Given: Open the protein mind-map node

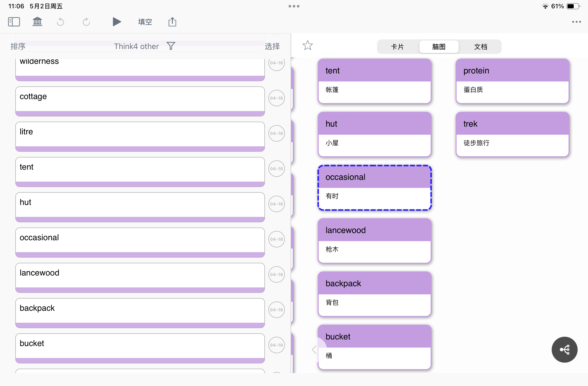Looking at the screenshot, I should tap(512, 81).
